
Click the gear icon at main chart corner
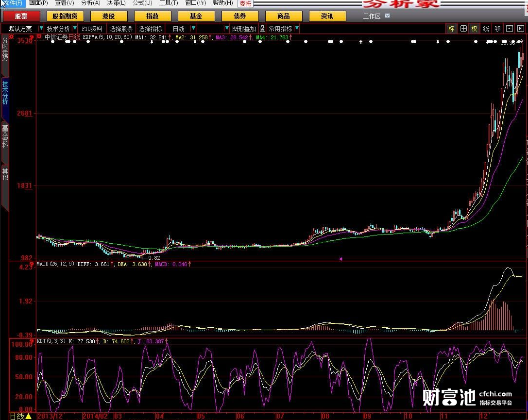pos(12,37)
